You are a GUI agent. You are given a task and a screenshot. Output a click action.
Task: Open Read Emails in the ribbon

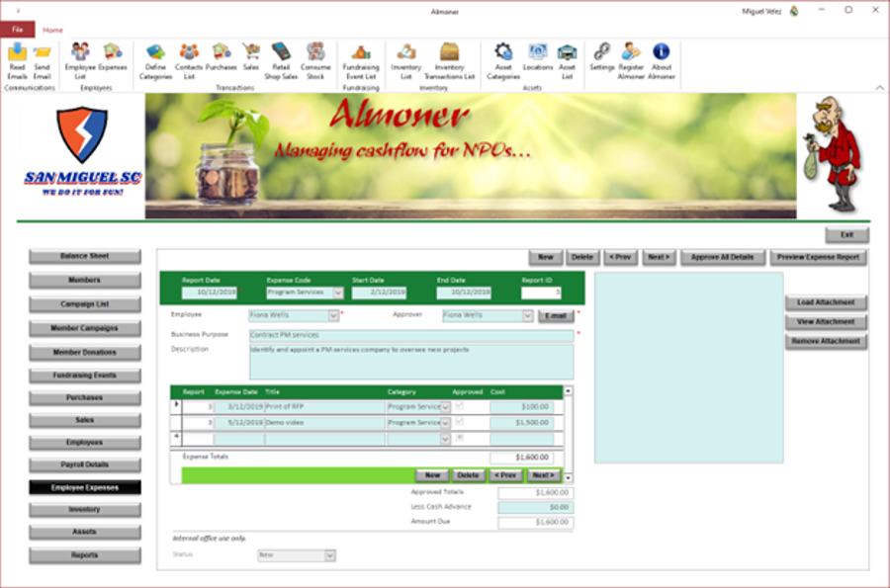click(17, 61)
